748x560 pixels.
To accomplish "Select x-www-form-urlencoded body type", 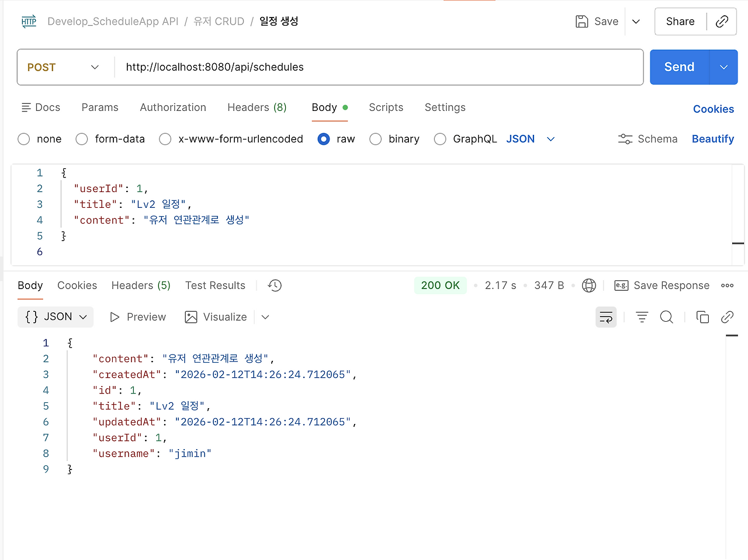I will (231, 139).
